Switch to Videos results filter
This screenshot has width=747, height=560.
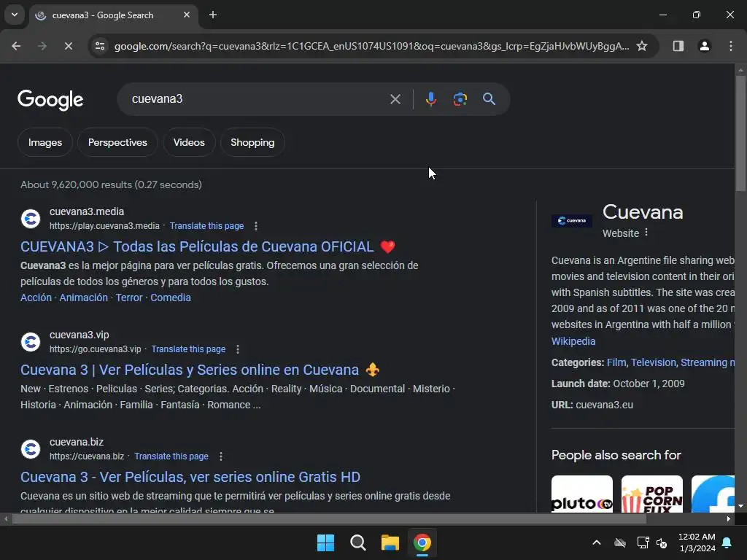[189, 142]
